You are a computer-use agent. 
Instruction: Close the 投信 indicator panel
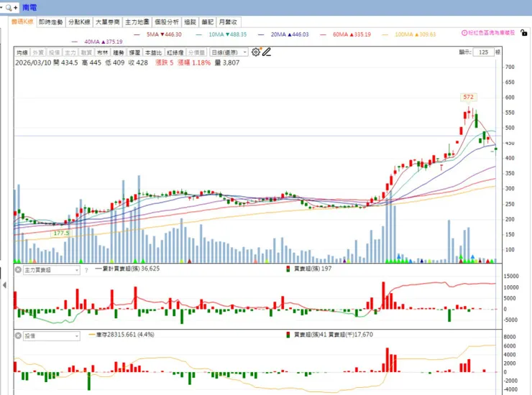18,335
